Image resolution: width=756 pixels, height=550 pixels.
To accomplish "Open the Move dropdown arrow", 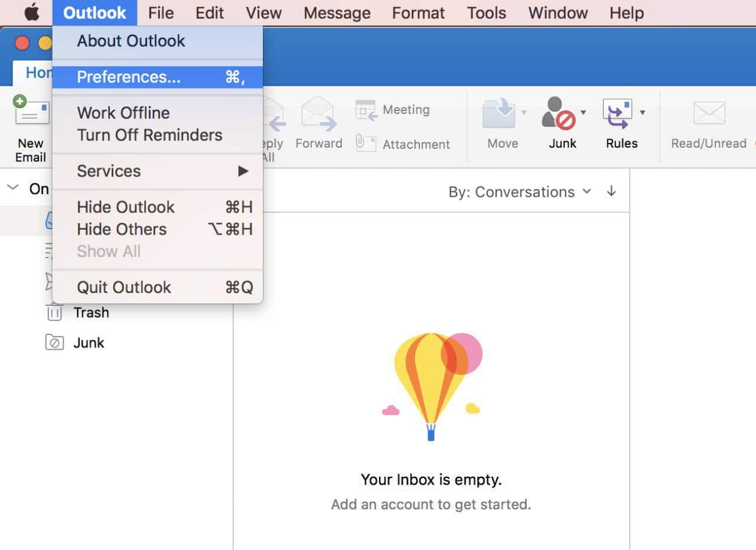I will coord(523,112).
